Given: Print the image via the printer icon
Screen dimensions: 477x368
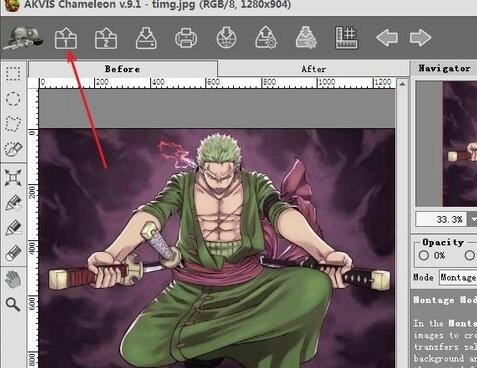Looking at the screenshot, I should pyautogui.click(x=186, y=38).
